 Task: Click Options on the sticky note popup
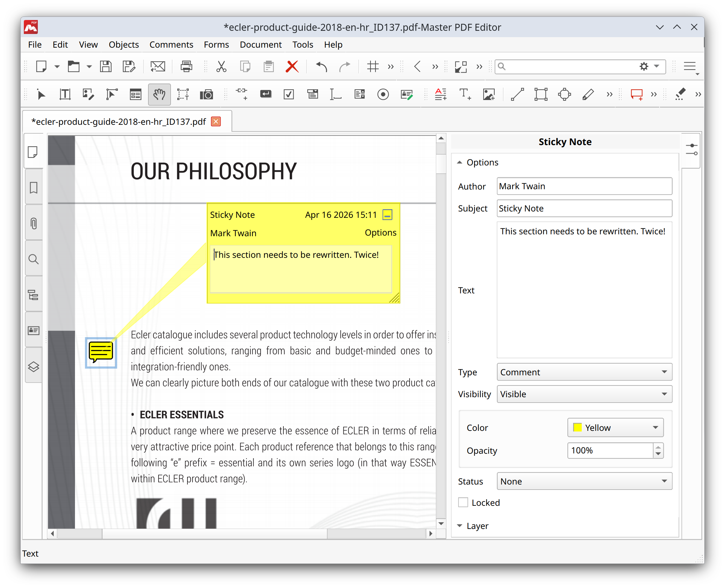click(380, 233)
